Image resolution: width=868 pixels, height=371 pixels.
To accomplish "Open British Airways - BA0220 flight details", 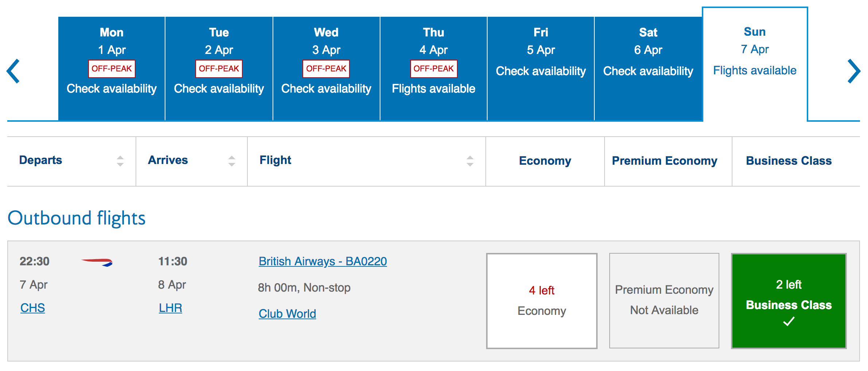I will click(322, 261).
